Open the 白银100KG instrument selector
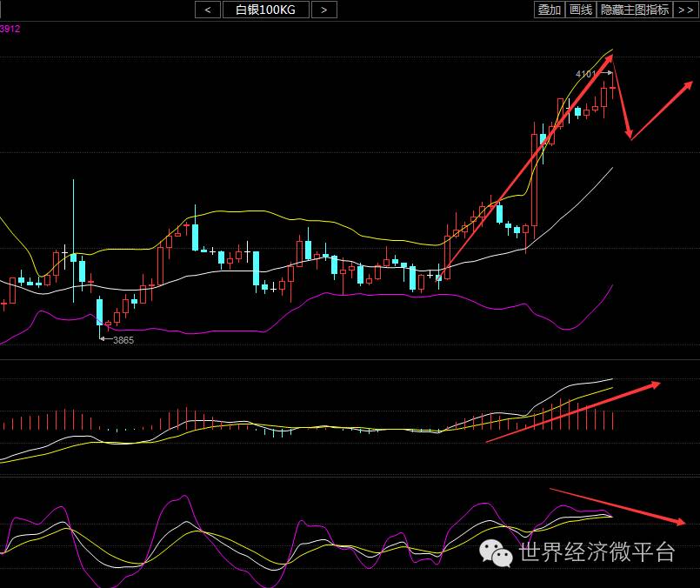This screenshot has width=700, height=588. (265, 10)
